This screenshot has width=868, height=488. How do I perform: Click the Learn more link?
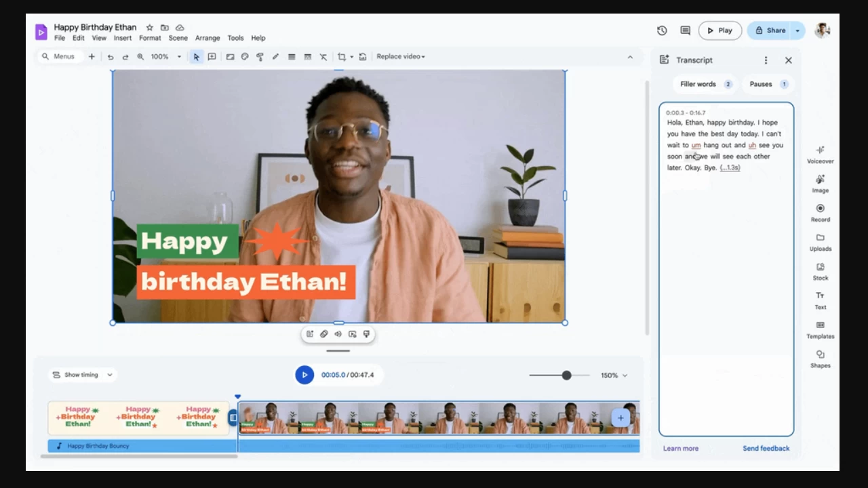681,449
